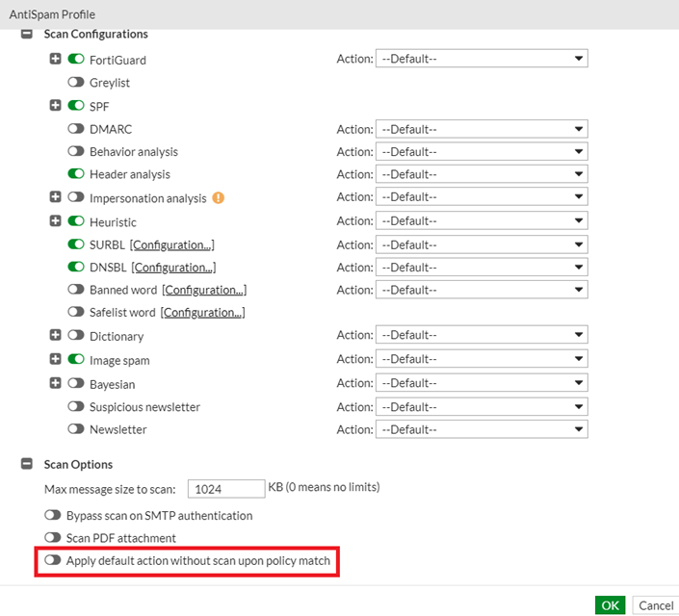
Task: Open the SURBL Configuration link
Action: point(172,244)
